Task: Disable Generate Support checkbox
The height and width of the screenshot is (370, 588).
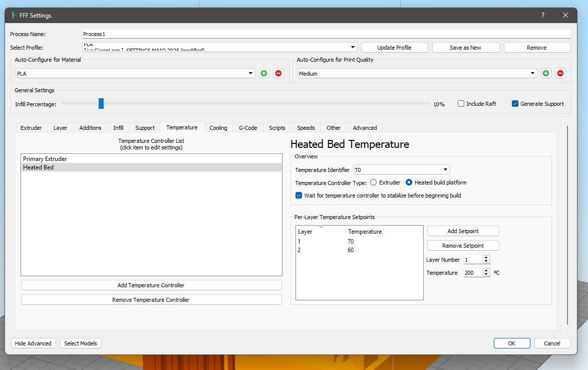Action: pyautogui.click(x=515, y=104)
